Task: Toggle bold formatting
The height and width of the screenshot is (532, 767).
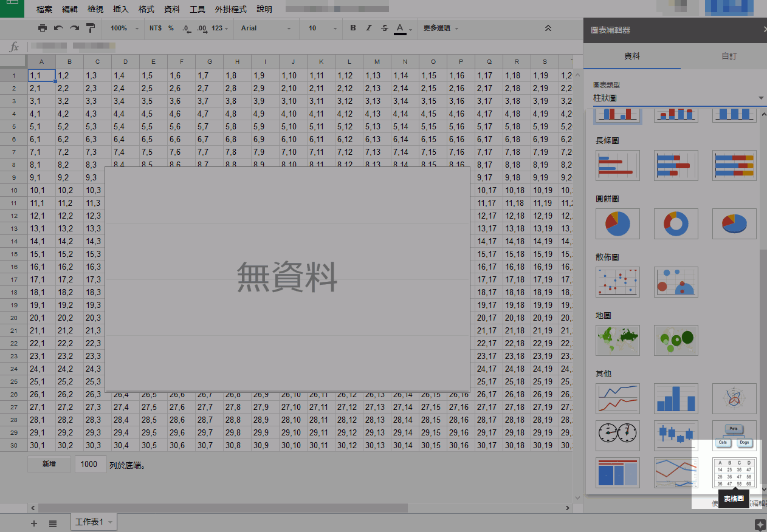Action: tap(353, 28)
